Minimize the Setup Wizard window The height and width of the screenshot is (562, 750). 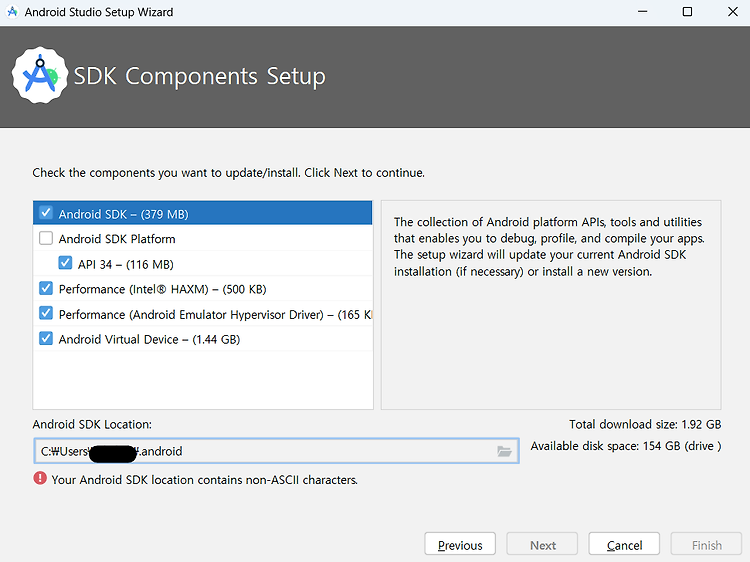pyautogui.click(x=642, y=11)
